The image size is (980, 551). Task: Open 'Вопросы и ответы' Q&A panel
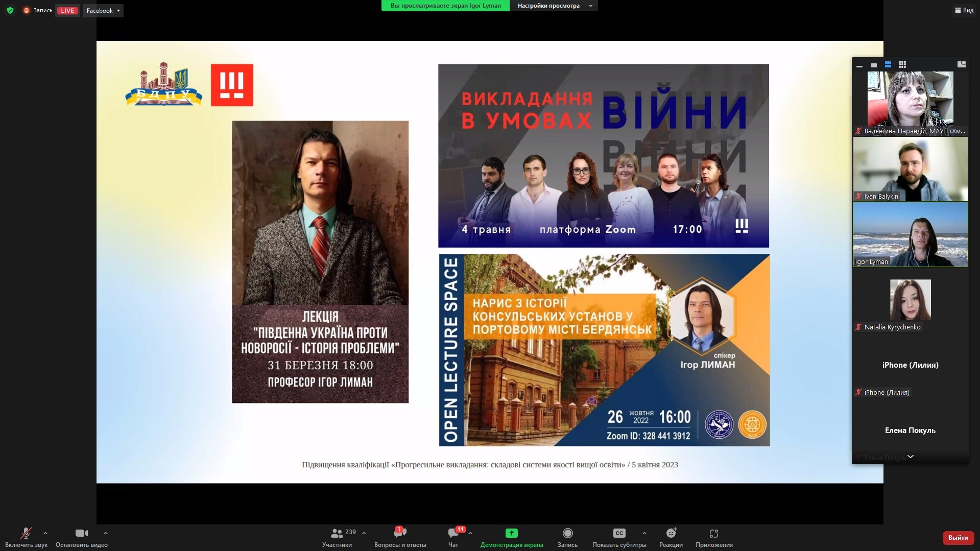click(x=400, y=538)
